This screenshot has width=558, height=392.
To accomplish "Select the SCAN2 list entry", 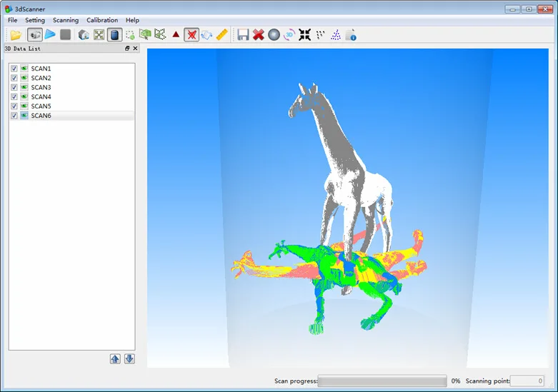I will [41, 78].
